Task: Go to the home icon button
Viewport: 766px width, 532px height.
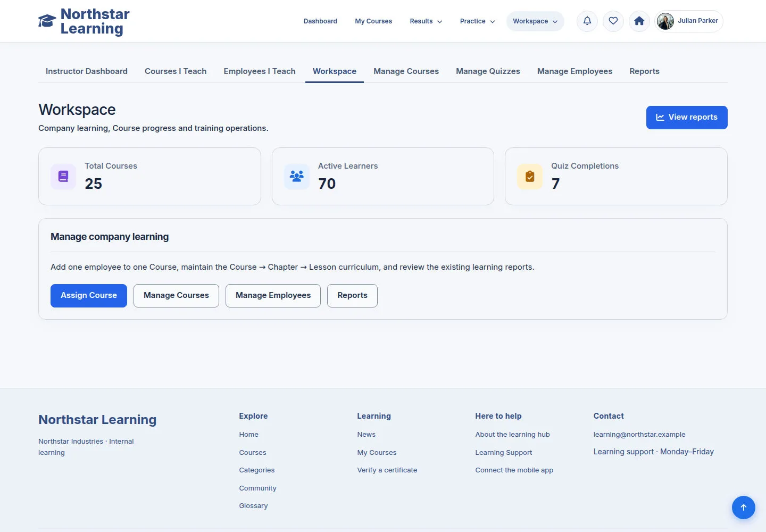Action: (x=639, y=21)
